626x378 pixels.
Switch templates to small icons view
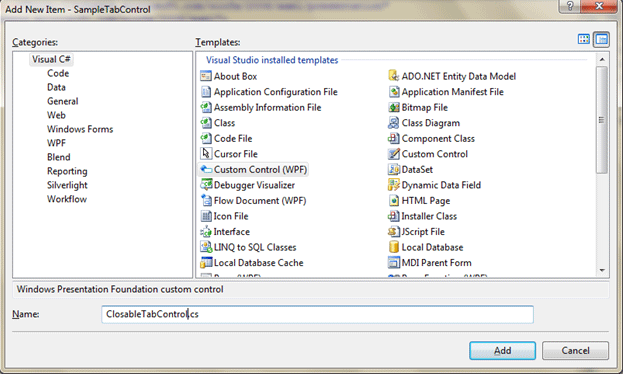pos(601,39)
